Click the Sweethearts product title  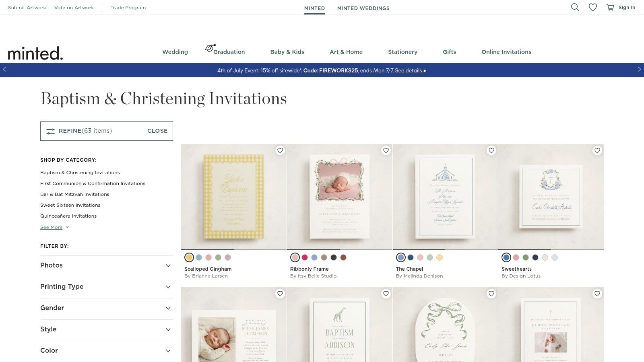pos(516,269)
